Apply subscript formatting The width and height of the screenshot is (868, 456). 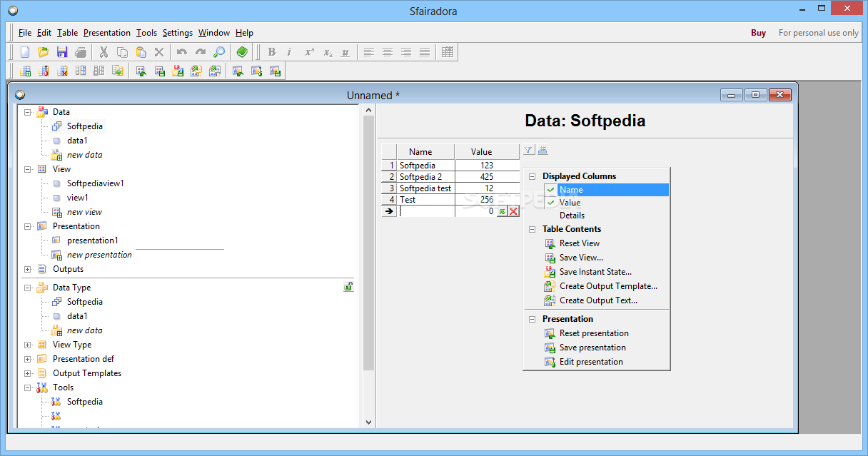(328, 52)
